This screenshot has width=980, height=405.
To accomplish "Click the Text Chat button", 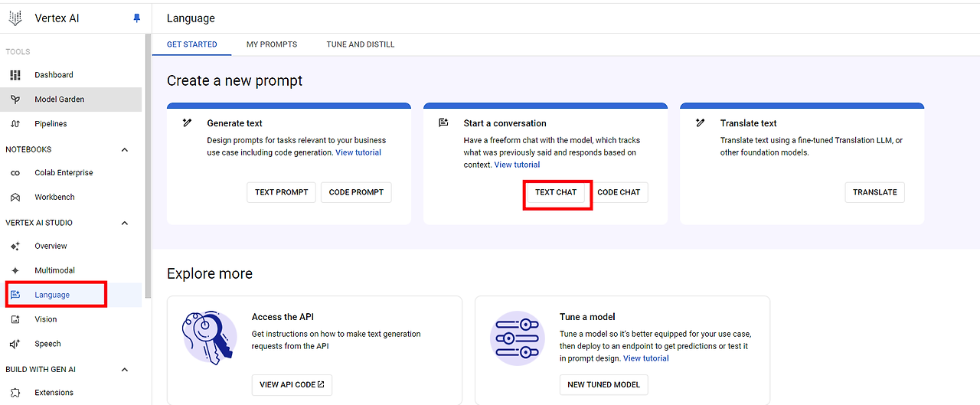I will (556, 192).
